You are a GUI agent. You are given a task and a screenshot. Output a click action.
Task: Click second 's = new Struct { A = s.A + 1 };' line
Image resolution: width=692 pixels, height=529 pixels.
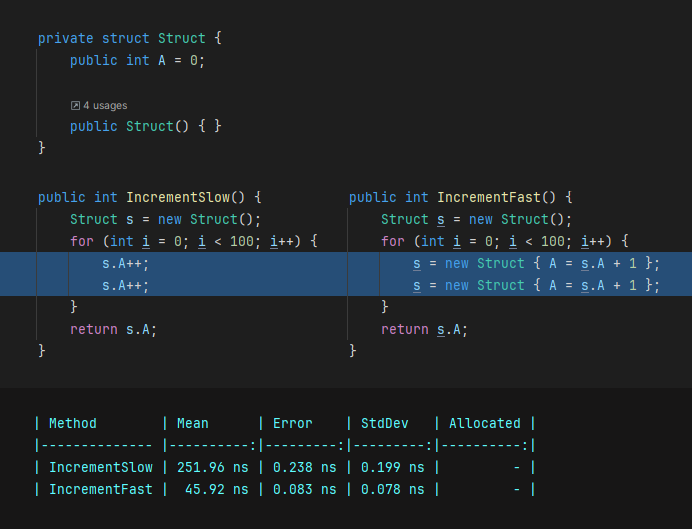tap(536, 285)
